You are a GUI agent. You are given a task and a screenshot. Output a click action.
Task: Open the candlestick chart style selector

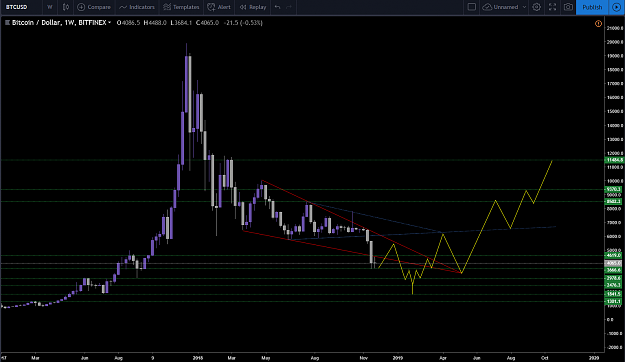(66, 7)
